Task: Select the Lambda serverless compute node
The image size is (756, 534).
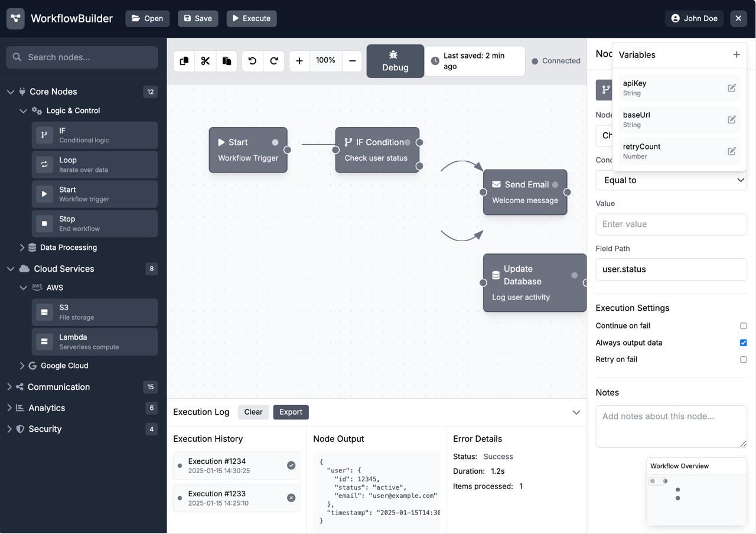Action: point(94,341)
